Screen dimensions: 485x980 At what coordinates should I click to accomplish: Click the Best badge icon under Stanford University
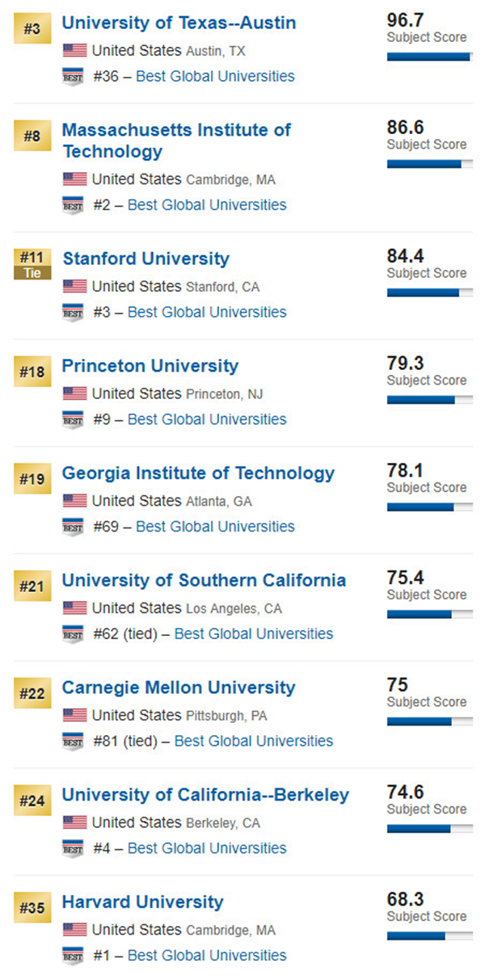pos(73,313)
